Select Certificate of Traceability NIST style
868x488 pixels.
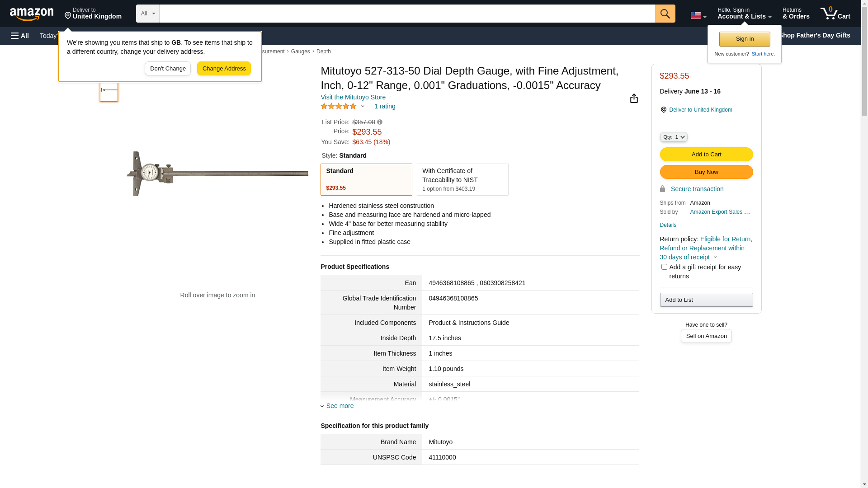(462, 179)
